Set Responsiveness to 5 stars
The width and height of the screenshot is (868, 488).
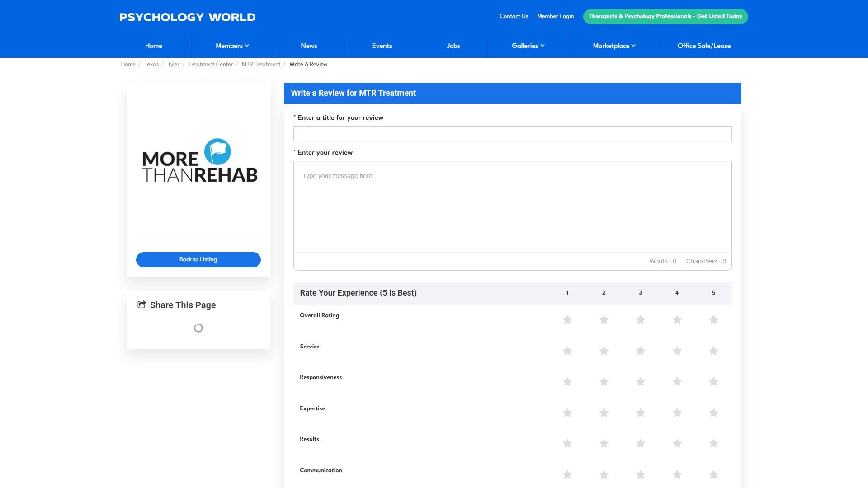click(714, 382)
